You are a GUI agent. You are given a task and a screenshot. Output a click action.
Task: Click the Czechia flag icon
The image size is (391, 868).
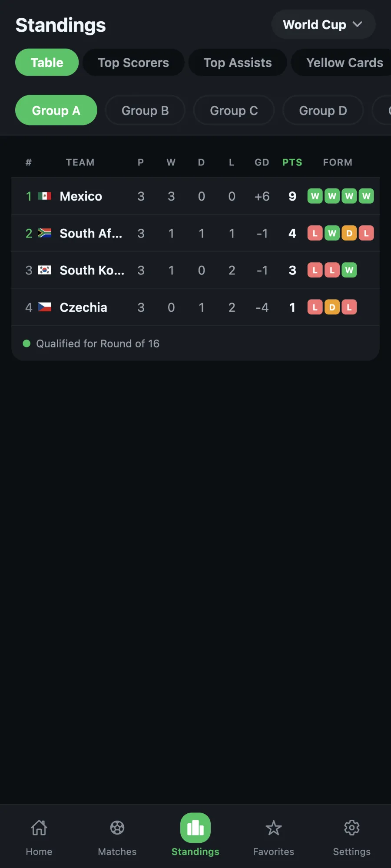[x=45, y=307]
